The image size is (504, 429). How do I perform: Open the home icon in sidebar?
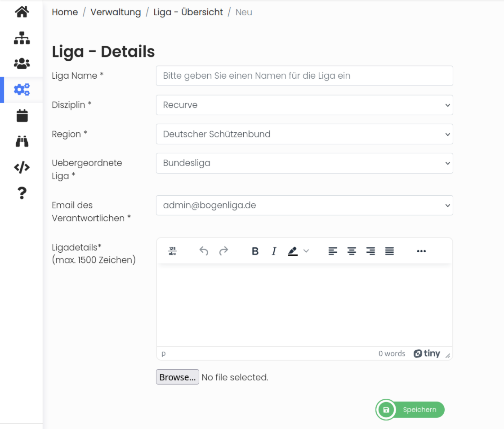pyautogui.click(x=22, y=12)
